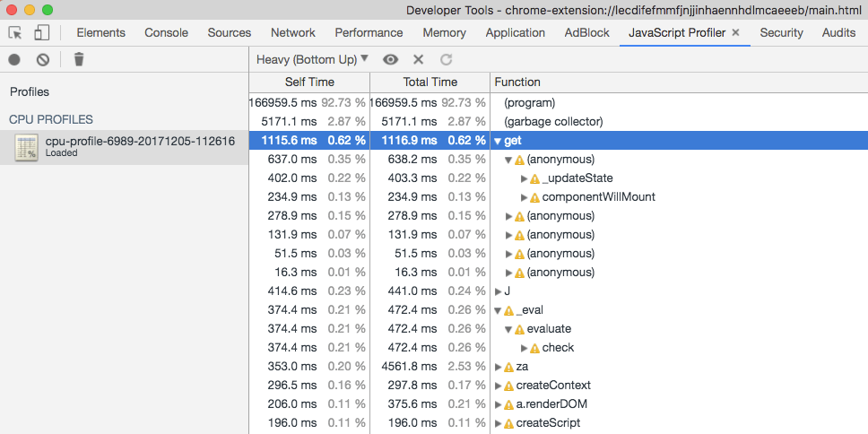The width and height of the screenshot is (868, 434).
Task: Expand the createScript function row
Action: (x=498, y=423)
